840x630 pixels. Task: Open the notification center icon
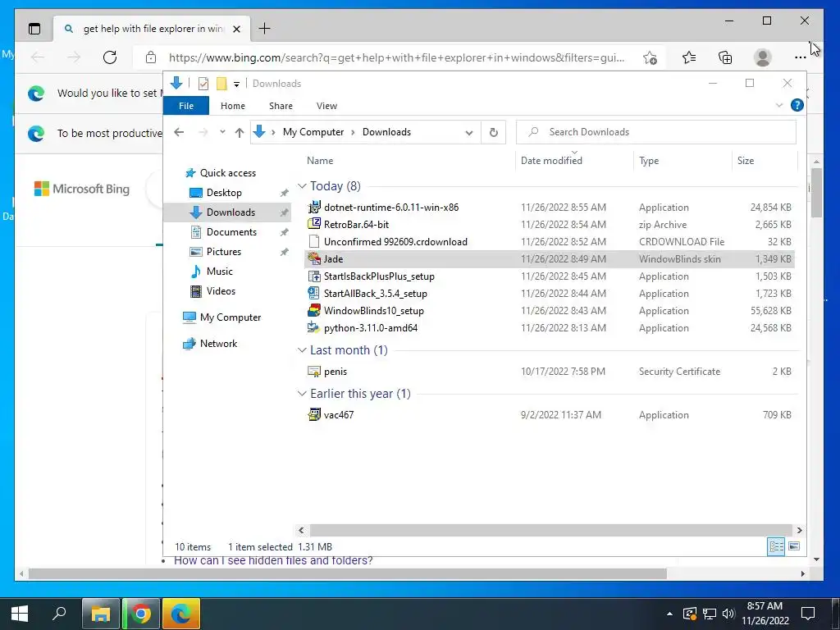point(807,614)
